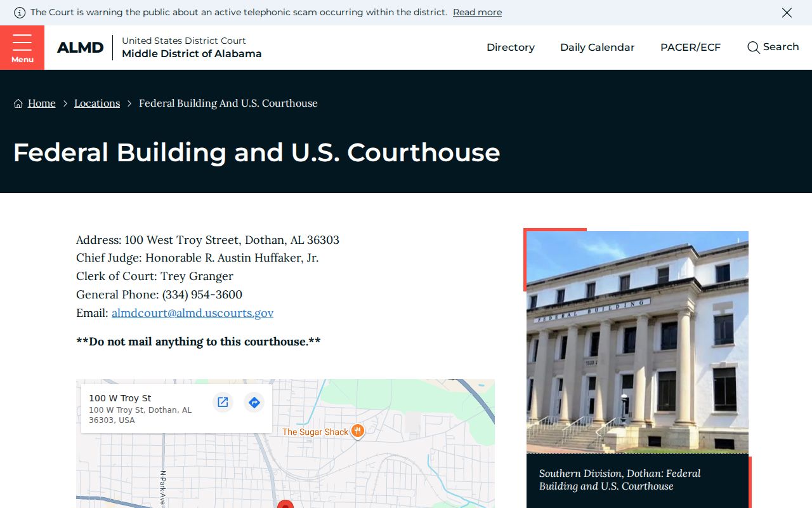This screenshot has width=812, height=508.
Task: Click the Middle District of Alabama title
Action: (x=192, y=54)
